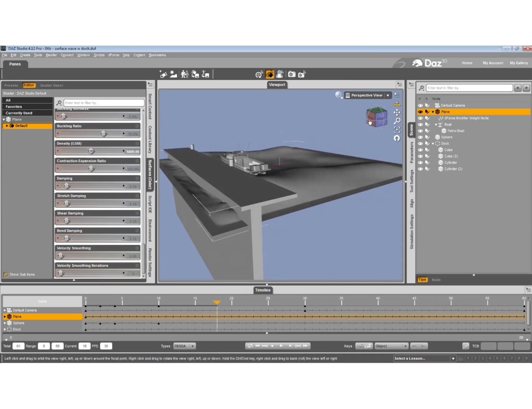Click the figure setup toolbar icon
This screenshot has height=409, width=532.
tap(185, 74)
